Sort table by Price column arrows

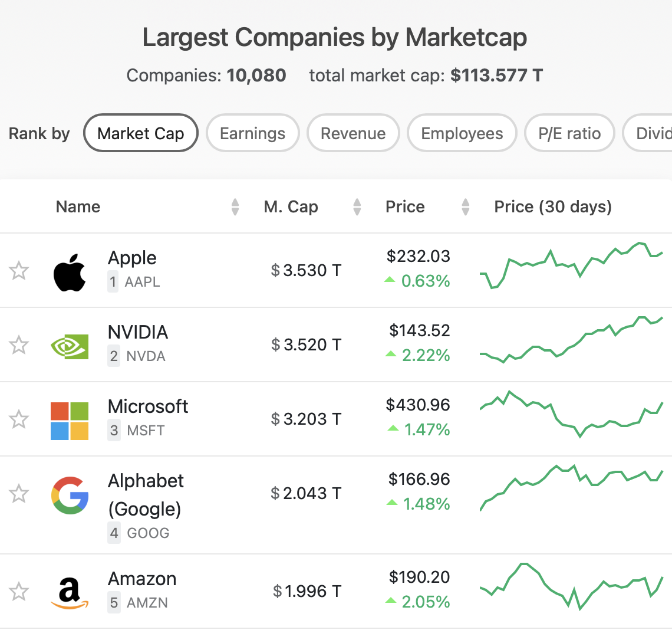pyautogui.click(x=466, y=206)
